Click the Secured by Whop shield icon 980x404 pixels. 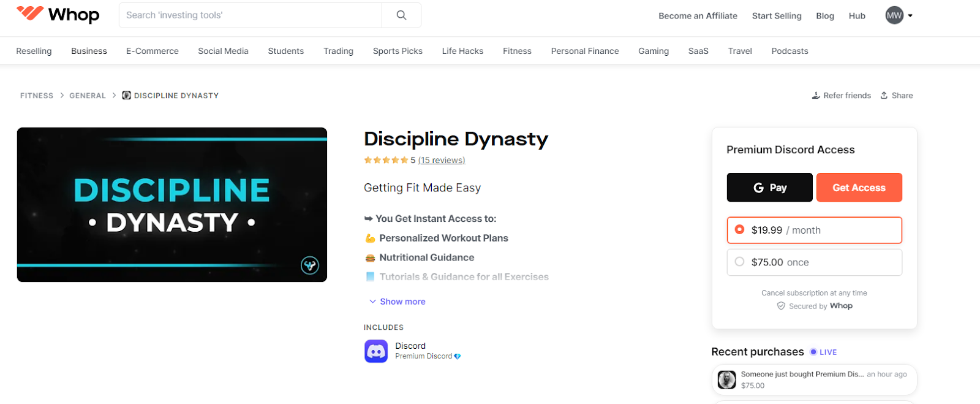coord(781,306)
